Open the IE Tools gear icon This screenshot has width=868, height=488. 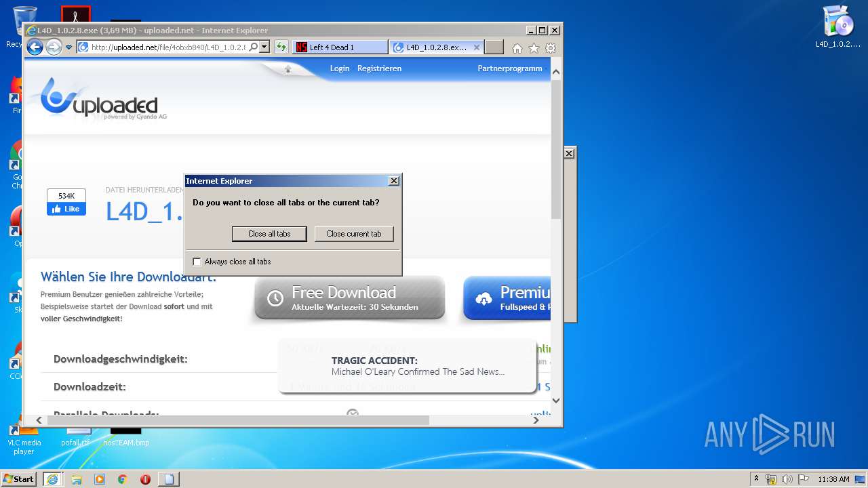[551, 48]
